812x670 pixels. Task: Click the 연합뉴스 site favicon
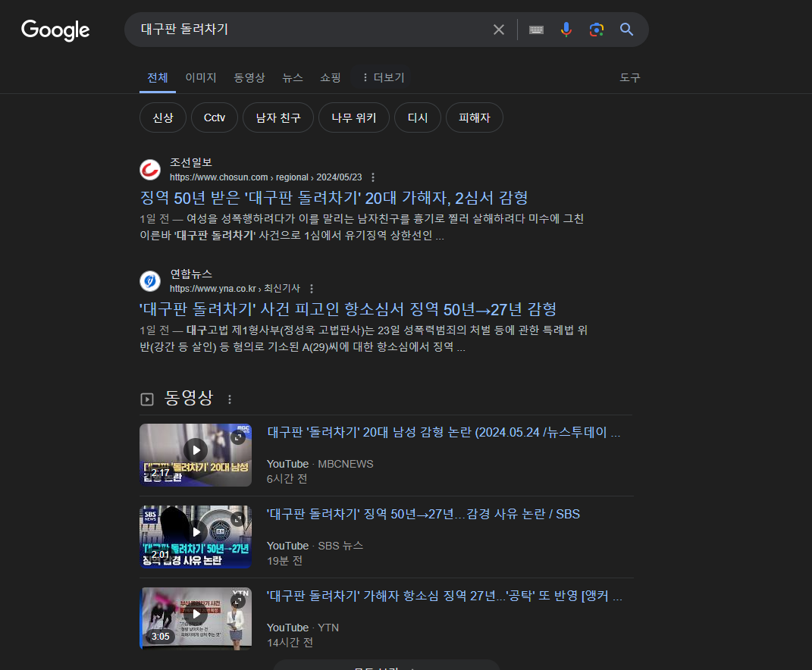coord(150,281)
